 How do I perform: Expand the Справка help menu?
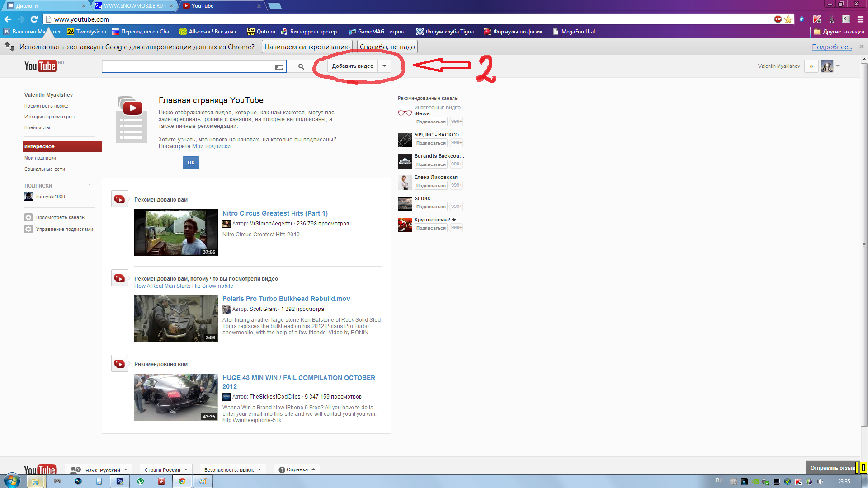coord(297,469)
